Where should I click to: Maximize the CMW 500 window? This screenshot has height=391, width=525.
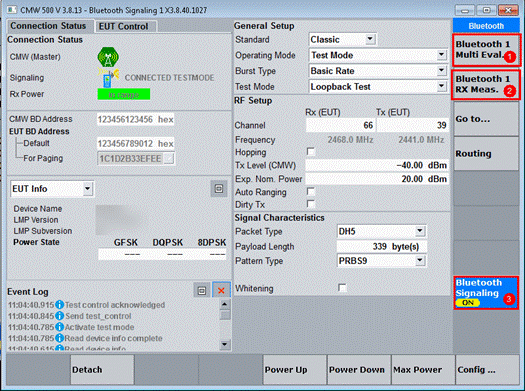486,10
